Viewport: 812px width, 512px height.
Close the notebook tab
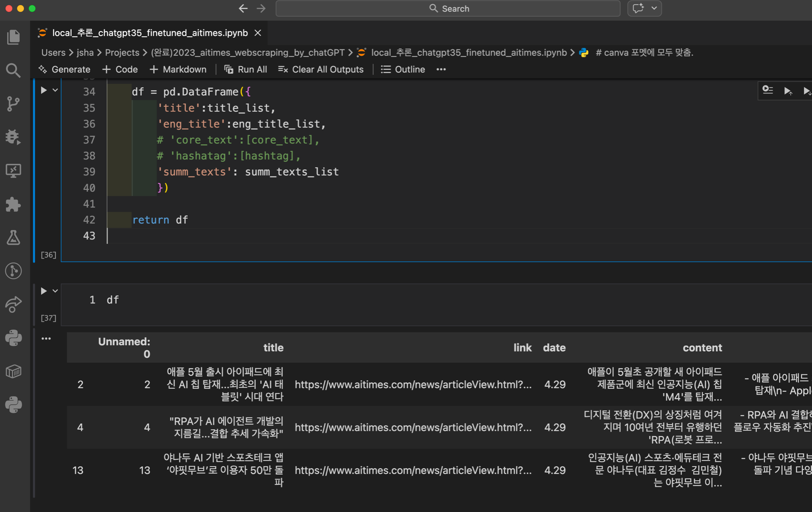point(258,33)
